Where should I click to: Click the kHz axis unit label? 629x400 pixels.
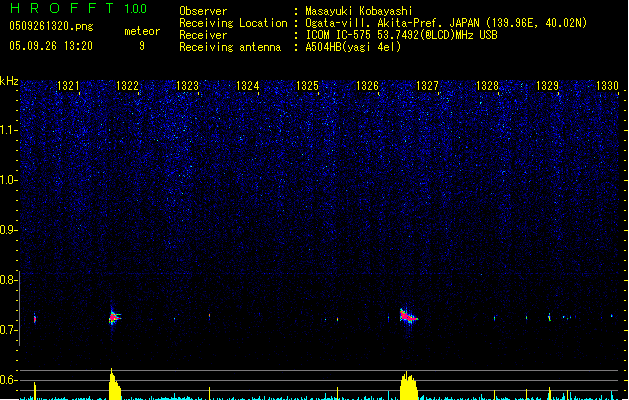(9, 81)
